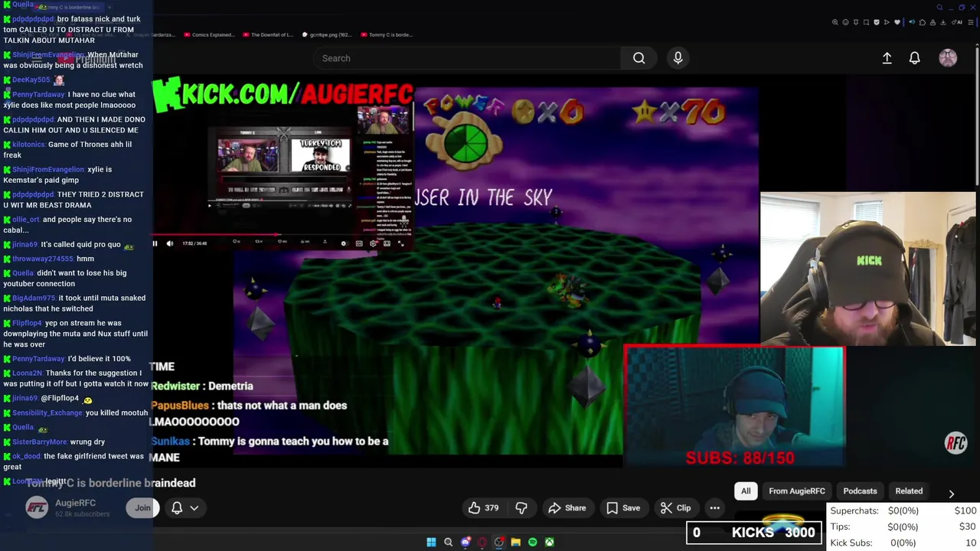Click browser toolbar zoom magnifier icon
The image size is (980, 551).
[x=835, y=22]
